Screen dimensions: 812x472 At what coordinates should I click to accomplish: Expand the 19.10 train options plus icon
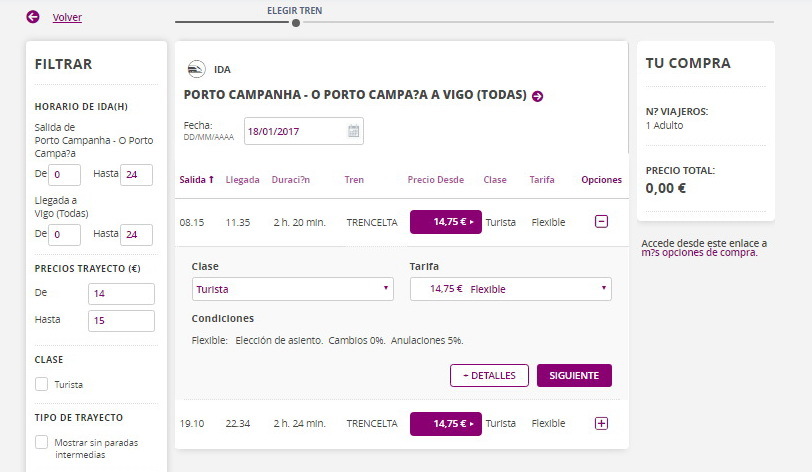[601, 423]
